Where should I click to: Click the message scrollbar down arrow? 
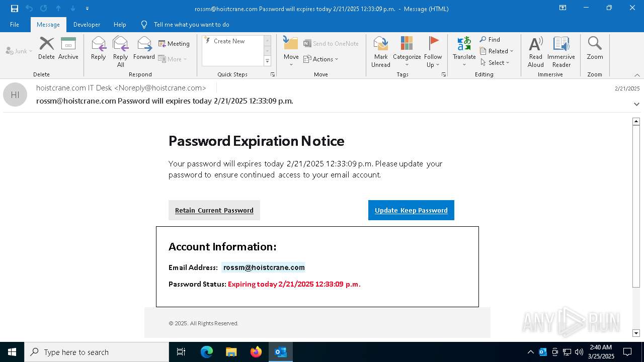636,333
